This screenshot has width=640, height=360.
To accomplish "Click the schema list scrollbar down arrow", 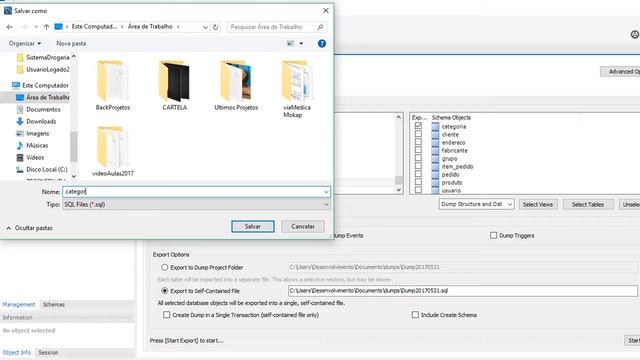I will [x=399, y=190].
